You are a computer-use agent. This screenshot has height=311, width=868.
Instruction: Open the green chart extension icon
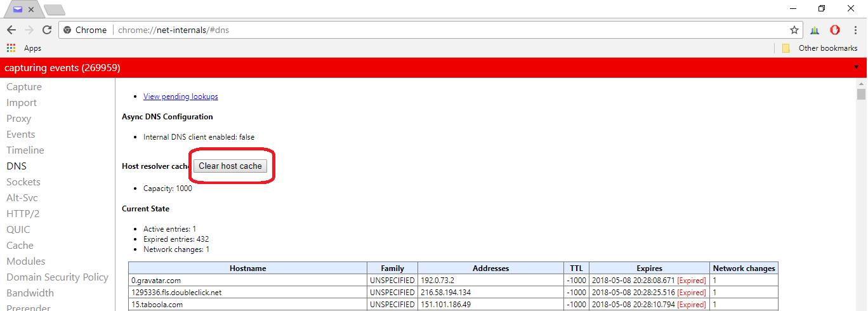tap(815, 30)
